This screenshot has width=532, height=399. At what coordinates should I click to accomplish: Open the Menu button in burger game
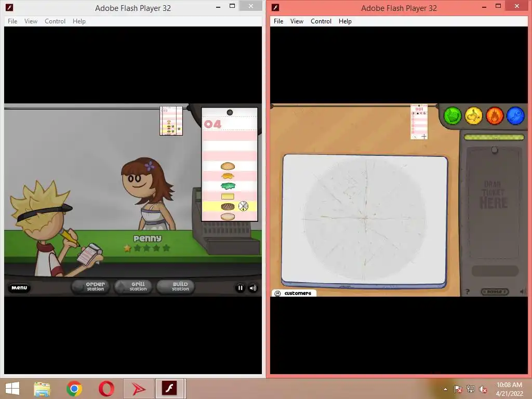point(19,288)
